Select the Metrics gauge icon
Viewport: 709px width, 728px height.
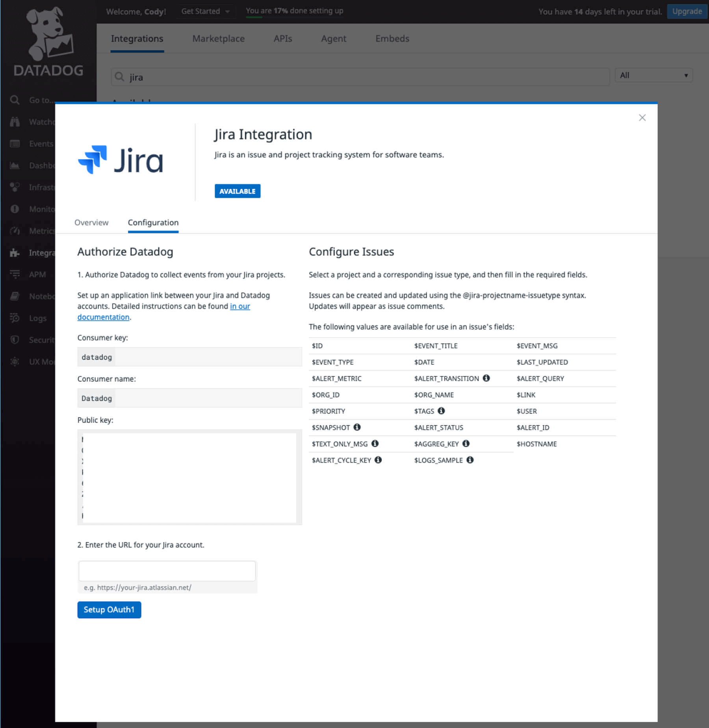(x=15, y=231)
